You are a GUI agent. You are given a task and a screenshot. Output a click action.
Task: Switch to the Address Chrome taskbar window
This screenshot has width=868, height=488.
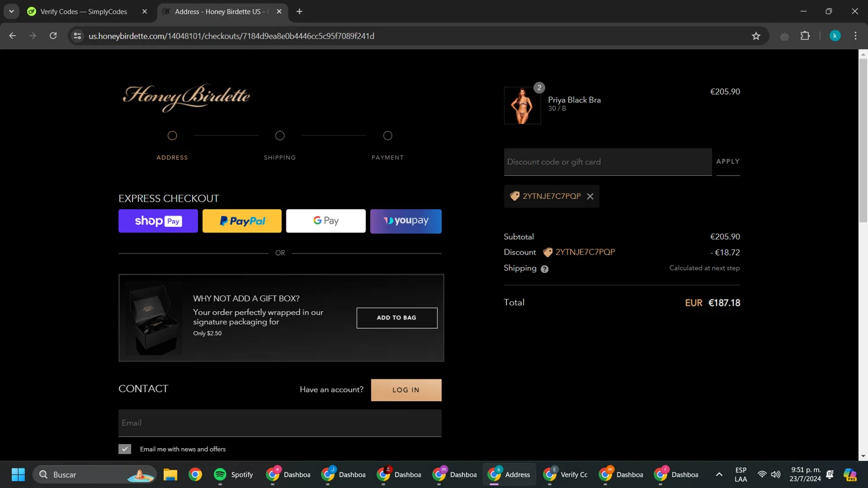[509, 475]
